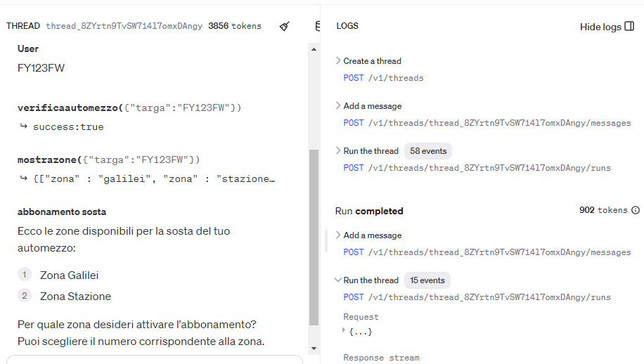Screen dimensions: 644x364
Task: Clear the thread with the broom icon
Action: [285, 26]
